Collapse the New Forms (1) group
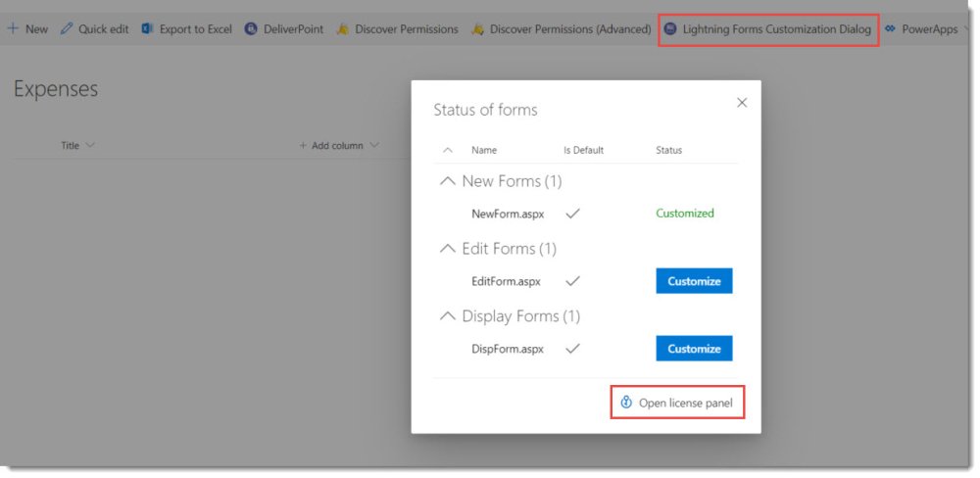Screen dimensions: 980x478 tap(448, 181)
